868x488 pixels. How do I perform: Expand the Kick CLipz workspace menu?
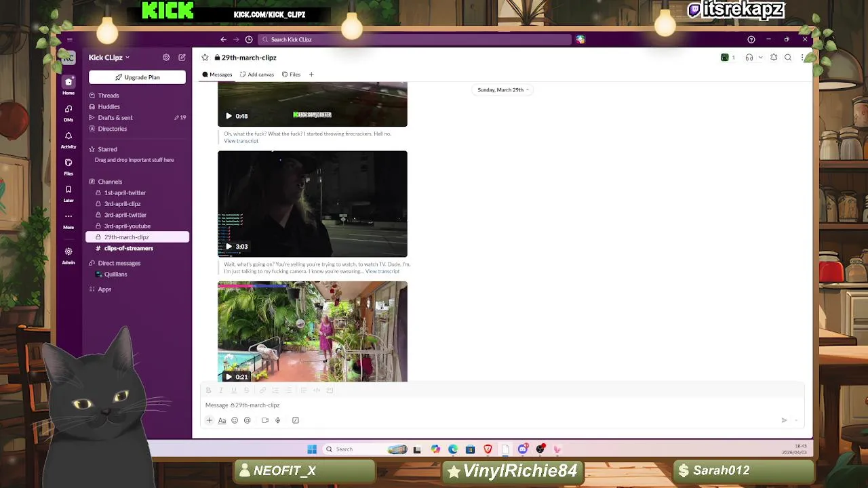(x=108, y=58)
